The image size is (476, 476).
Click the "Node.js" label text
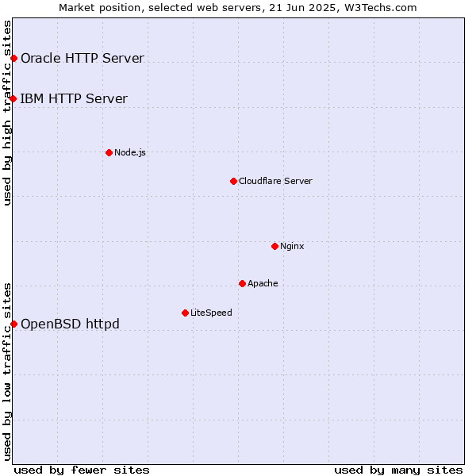[130, 152]
